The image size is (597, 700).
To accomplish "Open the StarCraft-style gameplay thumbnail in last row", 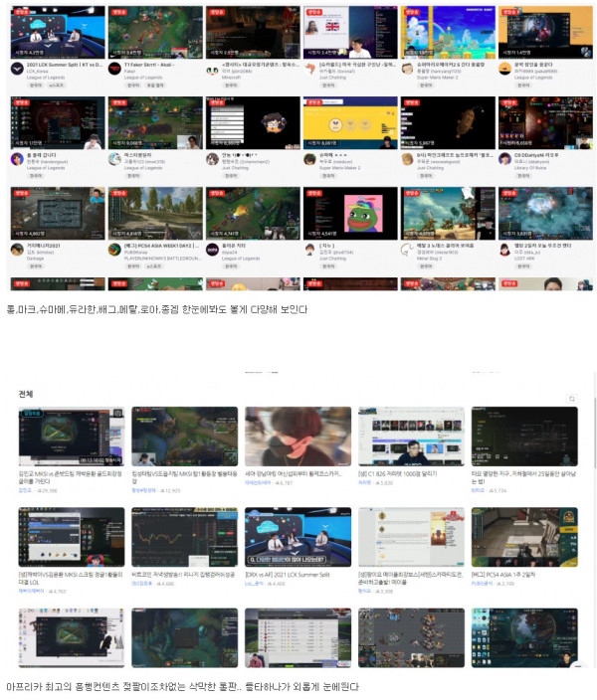I will click(411, 637).
